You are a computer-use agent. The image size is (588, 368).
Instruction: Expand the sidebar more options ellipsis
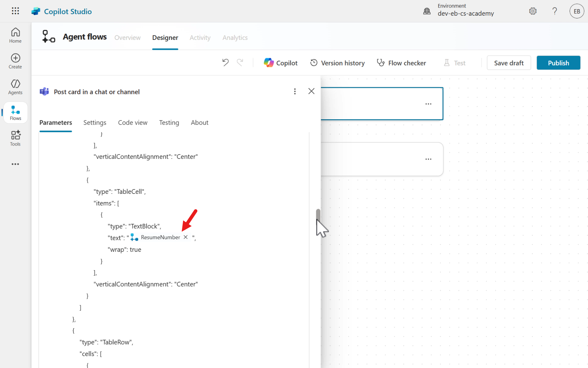[x=15, y=164]
